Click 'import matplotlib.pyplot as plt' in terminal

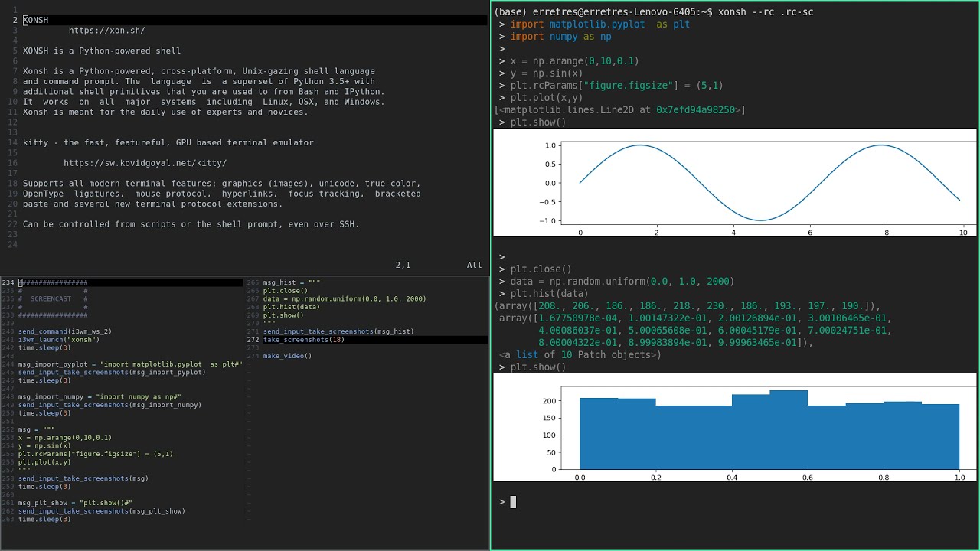tap(600, 24)
